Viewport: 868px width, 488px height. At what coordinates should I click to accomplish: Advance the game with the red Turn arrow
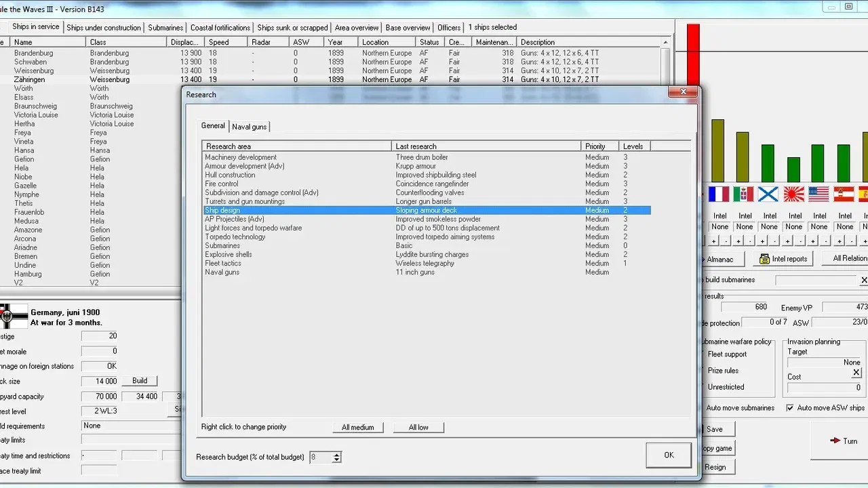click(x=845, y=441)
